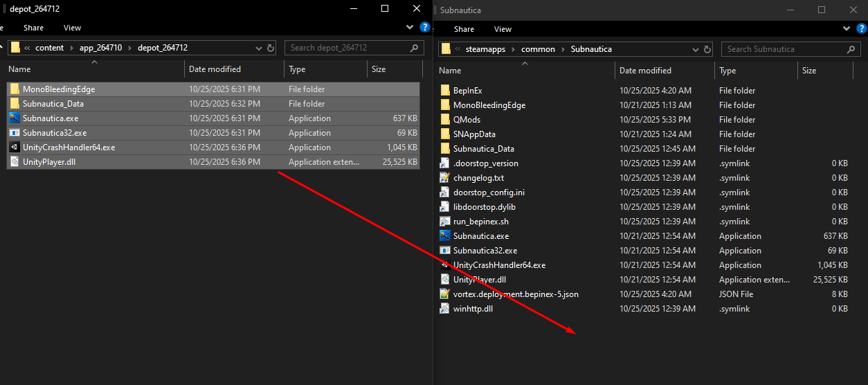Open help icon in Subnautica window
Image resolution: width=868 pixels, height=385 pixels.
860,29
